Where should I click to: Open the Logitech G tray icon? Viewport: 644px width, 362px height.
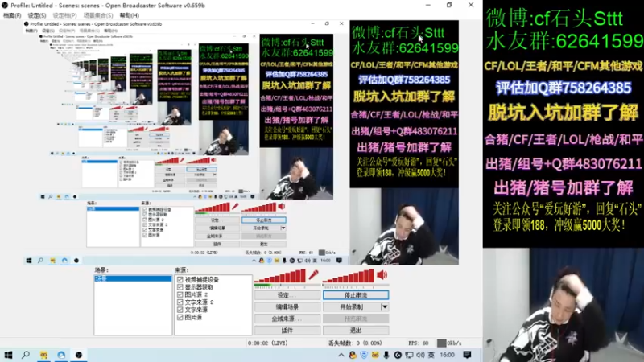[398, 355]
